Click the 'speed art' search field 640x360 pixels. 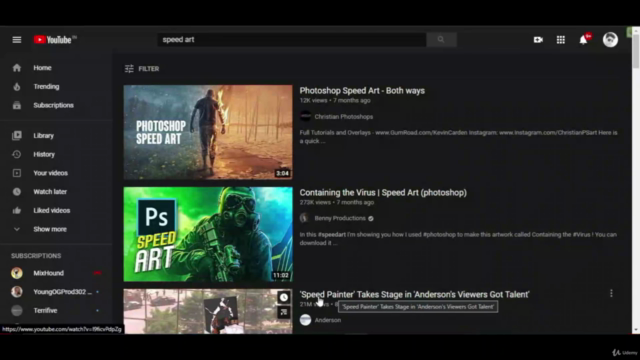pos(292,40)
